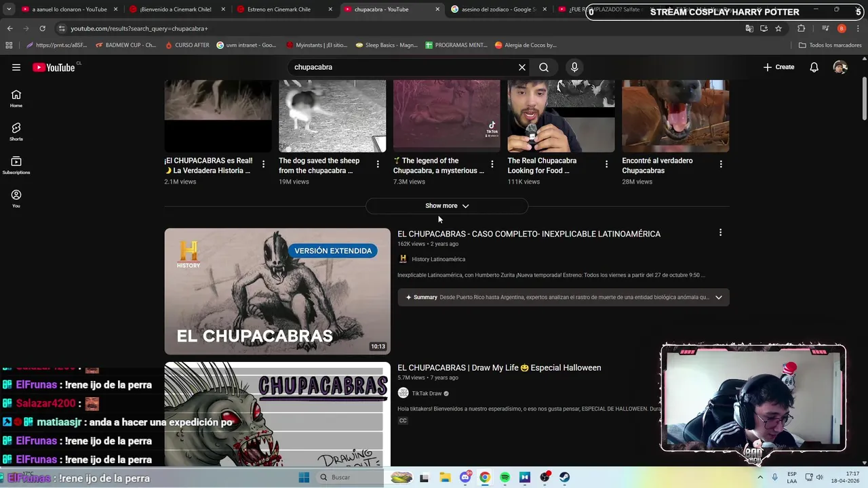Open Chrome profile avatar
This screenshot has height=488, width=868.
[842, 28]
